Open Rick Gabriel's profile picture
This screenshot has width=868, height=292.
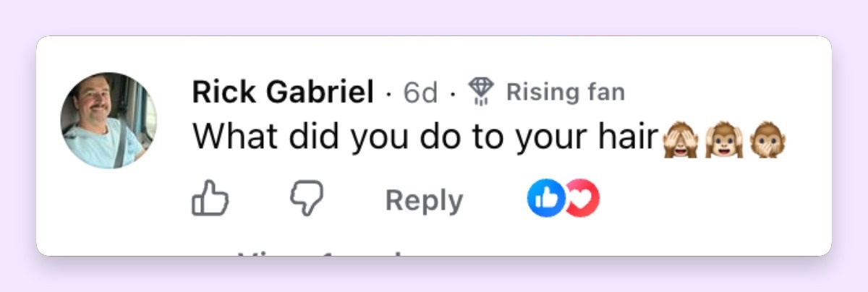point(109,120)
